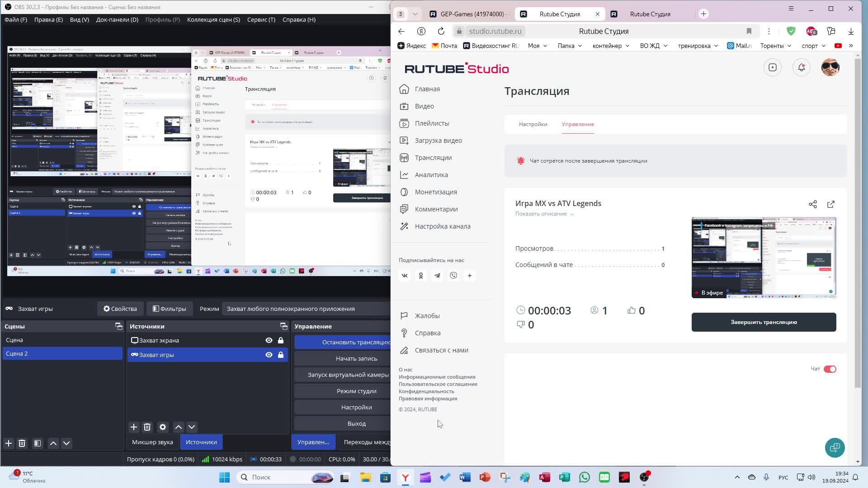Expand Показать описание under the stream title
This screenshot has width=868, height=488.
[x=544, y=214]
